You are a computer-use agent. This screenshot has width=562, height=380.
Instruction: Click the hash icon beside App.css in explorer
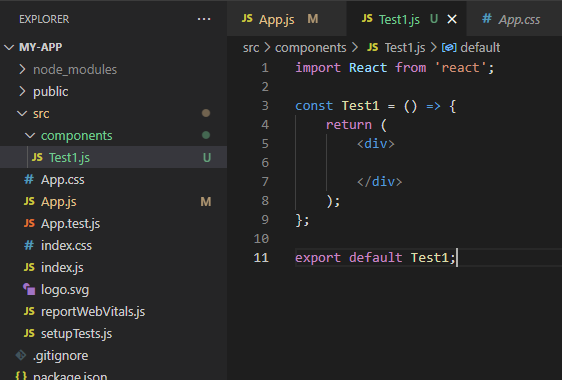(29, 179)
